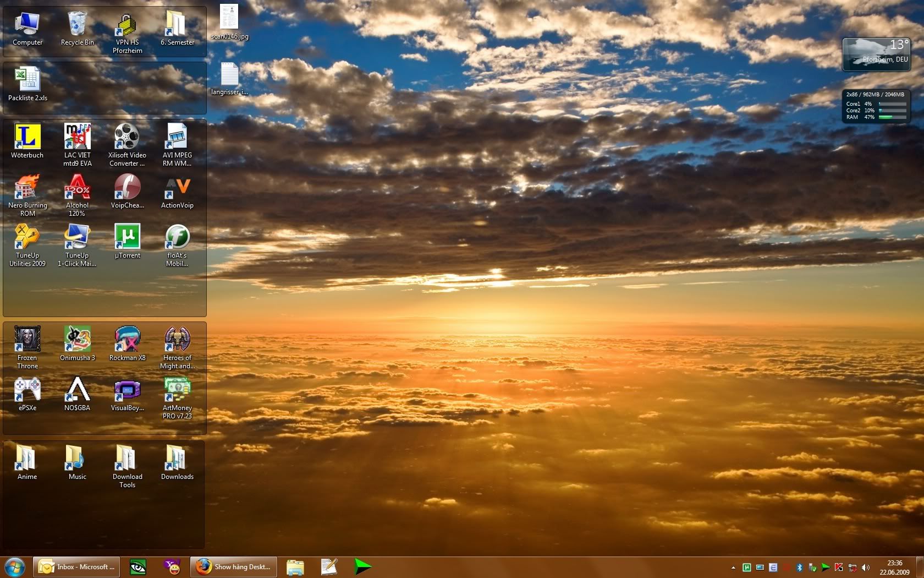Image resolution: width=924 pixels, height=578 pixels.
Task: Open VisualBoy Advance shortcut
Action: (127, 394)
